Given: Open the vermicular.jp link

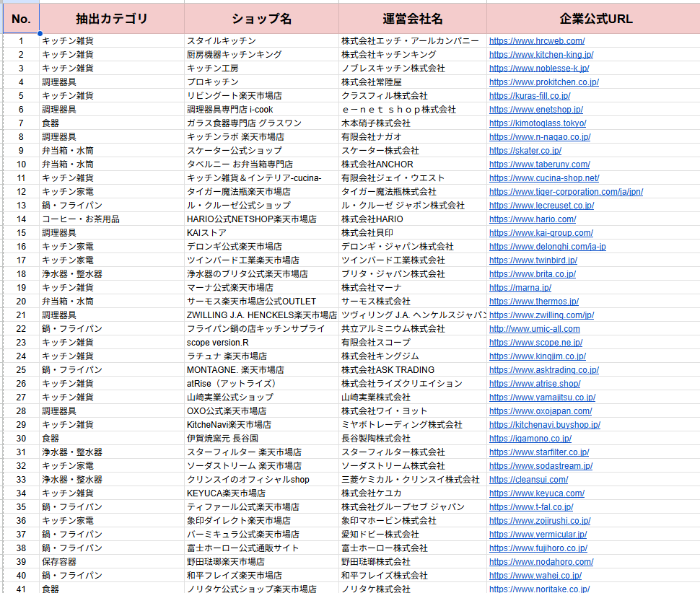Looking at the screenshot, I should [x=538, y=535].
